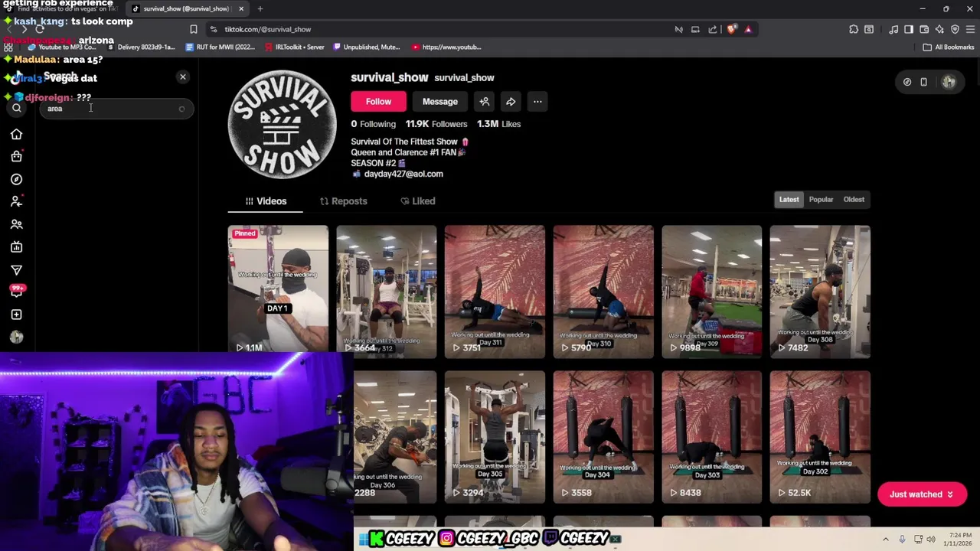
Task: Sort videos by Popular
Action: (x=821, y=200)
